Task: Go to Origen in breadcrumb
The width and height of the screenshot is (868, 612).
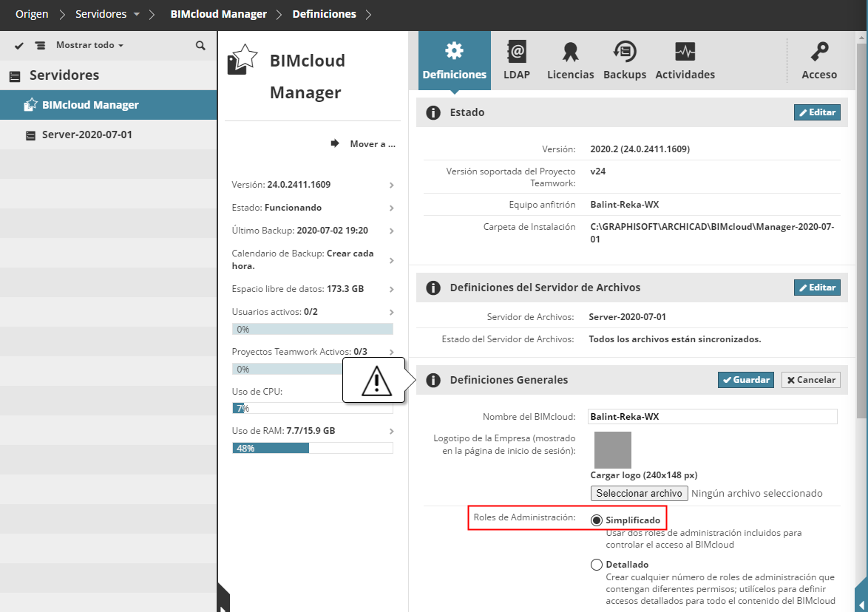Action: [32, 14]
